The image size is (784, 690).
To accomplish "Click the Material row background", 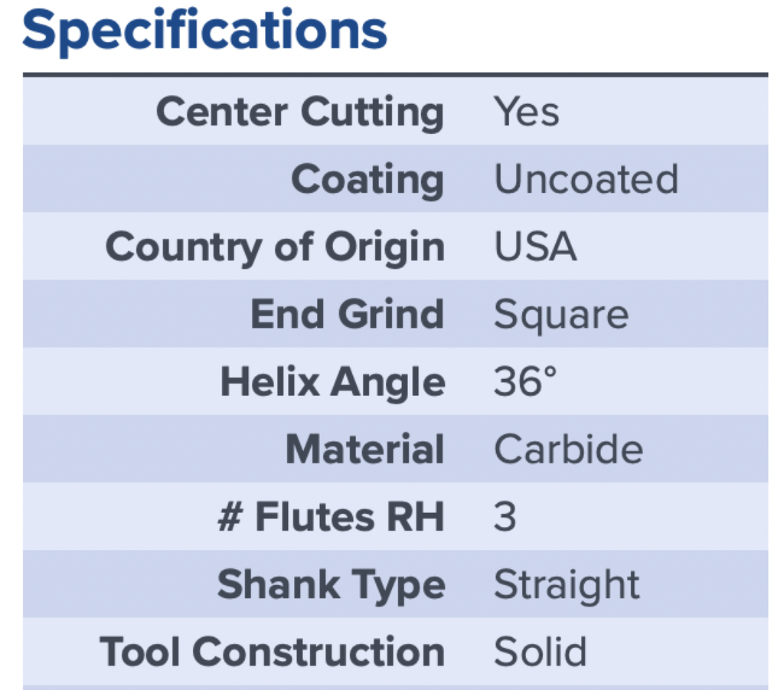I will (x=396, y=449).
